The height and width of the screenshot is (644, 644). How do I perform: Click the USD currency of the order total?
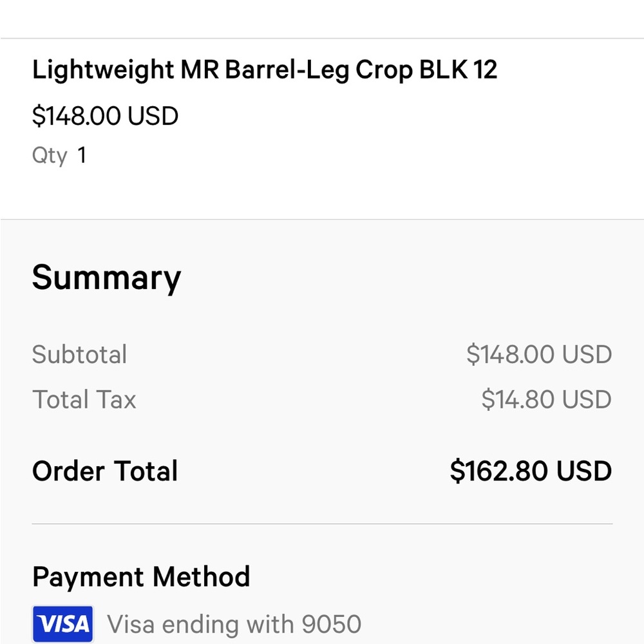(x=584, y=471)
